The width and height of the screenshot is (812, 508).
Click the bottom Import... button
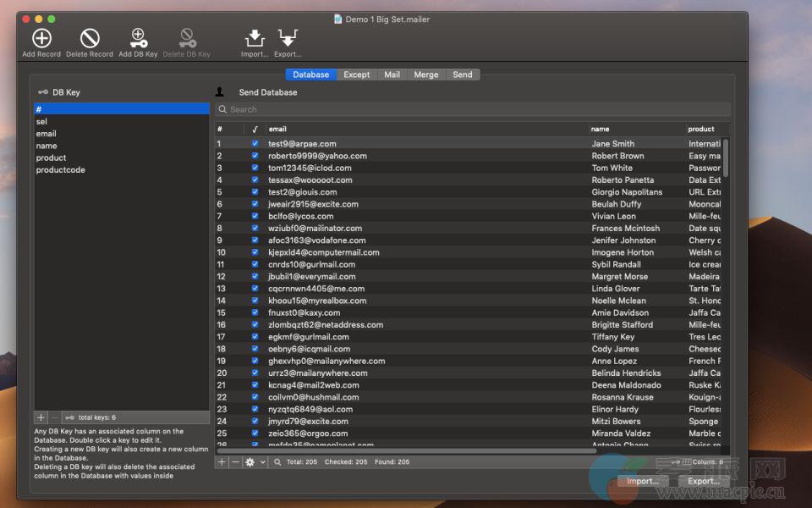[643, 482]
